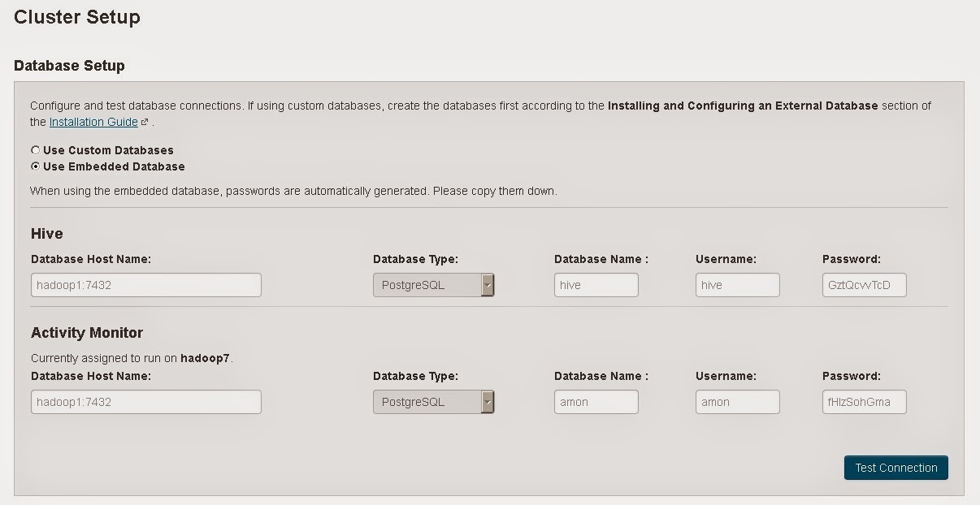This screenshot has width=980, height=505.
Task: Select the Hive password showing GztQcvvTcD
Action: [864, 285]
